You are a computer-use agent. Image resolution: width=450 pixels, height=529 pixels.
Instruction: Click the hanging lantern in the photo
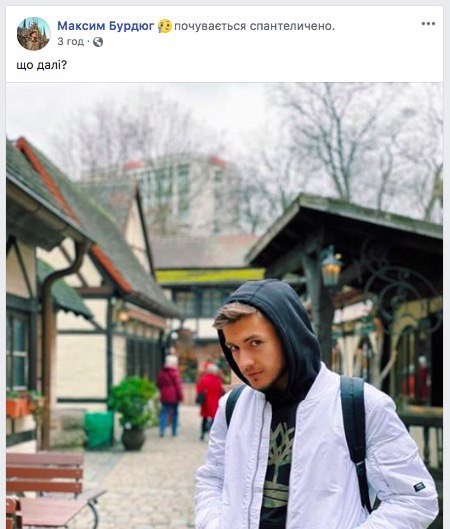tap(331, 267)
